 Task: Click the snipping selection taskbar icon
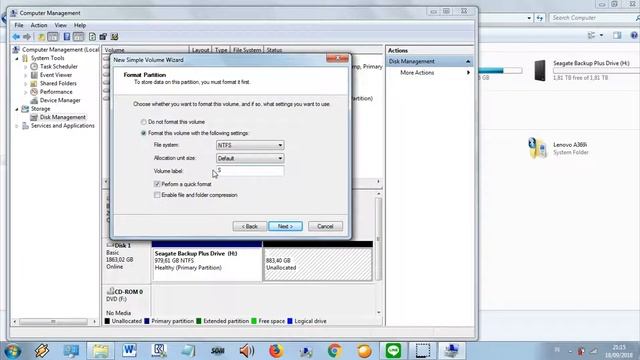tap(422, 351)
